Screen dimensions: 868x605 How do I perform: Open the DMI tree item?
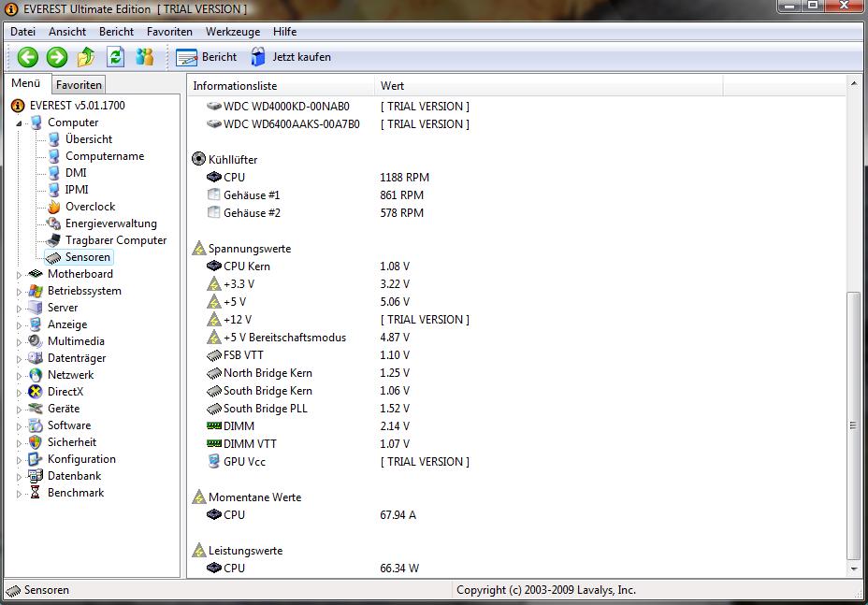tap(76, 173)
